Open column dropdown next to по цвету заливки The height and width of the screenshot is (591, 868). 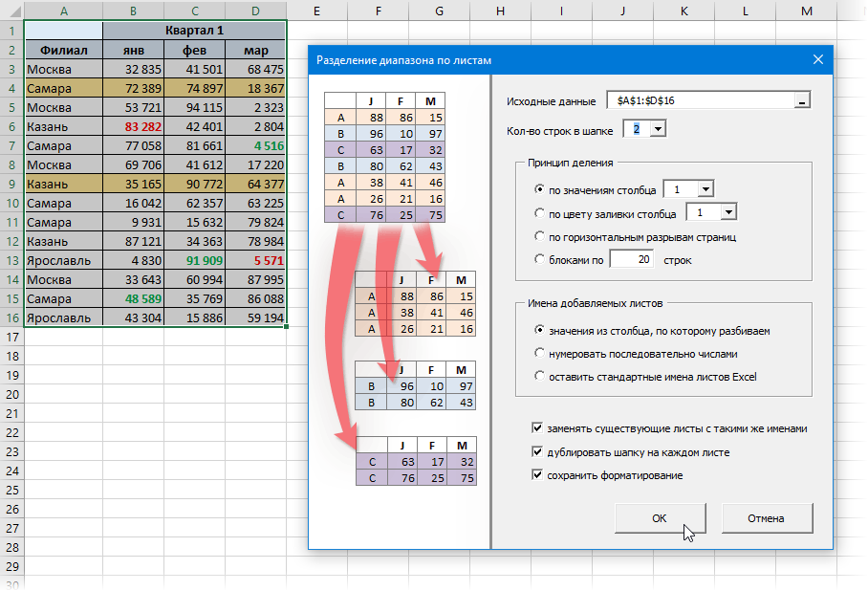click(x=728, y=212)
